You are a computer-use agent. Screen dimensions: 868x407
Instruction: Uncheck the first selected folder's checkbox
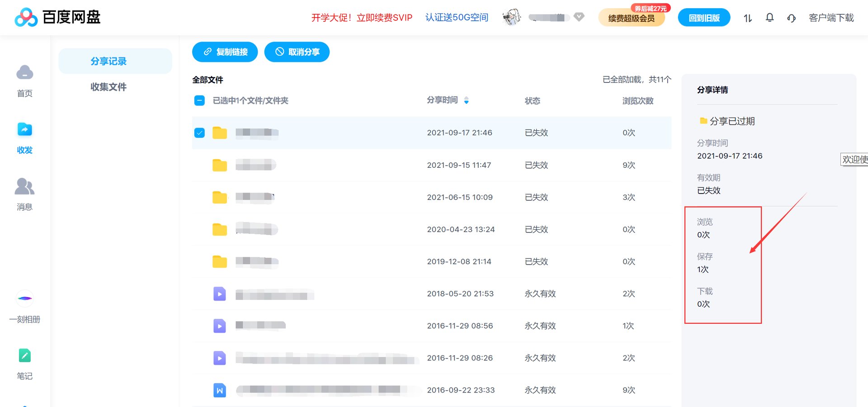pyautogui.click(x=199, y=133)
